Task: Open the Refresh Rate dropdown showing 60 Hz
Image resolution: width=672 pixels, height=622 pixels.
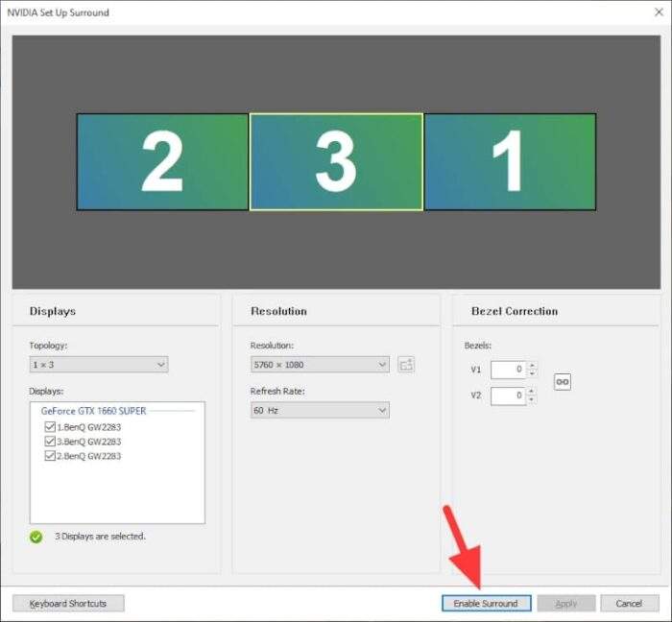Action: [x=320, y=411]
